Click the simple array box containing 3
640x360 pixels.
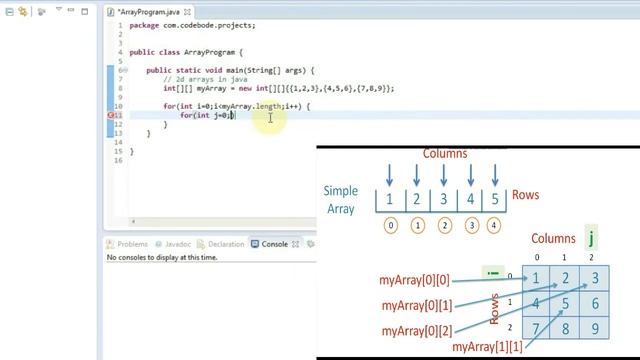(x=444, y=200)
